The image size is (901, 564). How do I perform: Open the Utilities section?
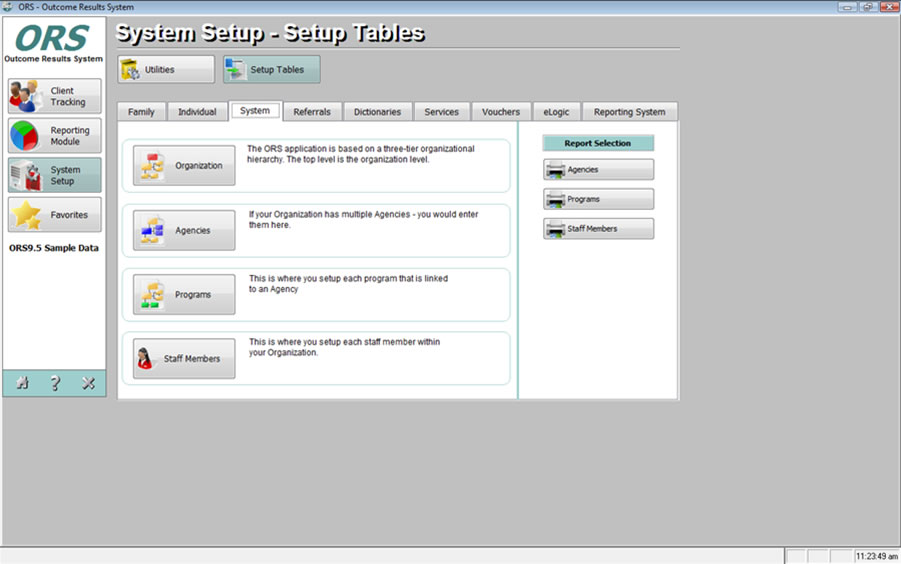(166, 69)
